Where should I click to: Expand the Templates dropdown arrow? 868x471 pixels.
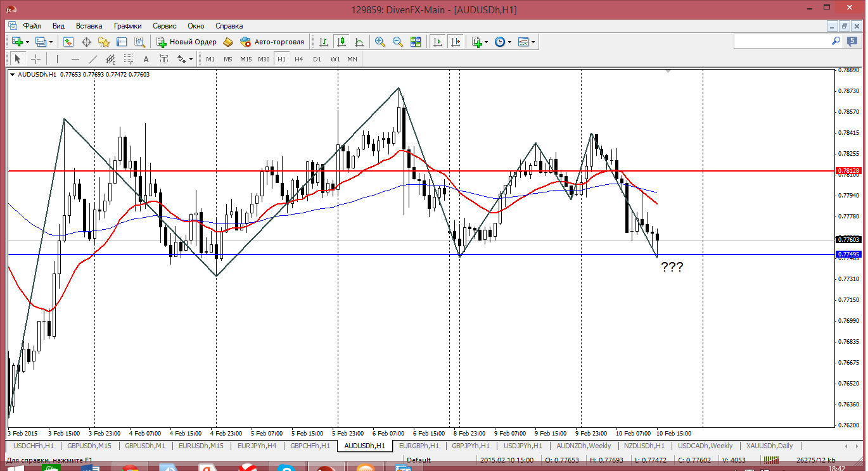533,42
